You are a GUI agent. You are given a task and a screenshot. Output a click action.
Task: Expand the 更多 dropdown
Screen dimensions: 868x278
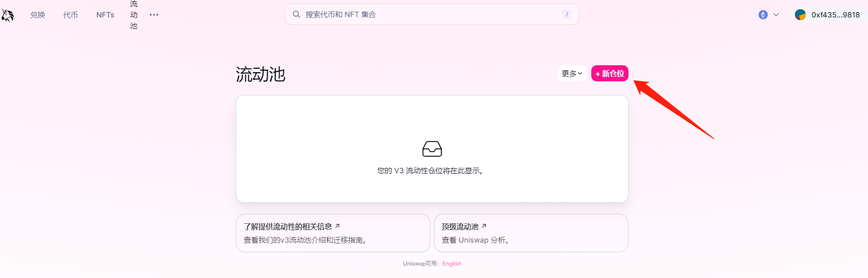click(x=572, y=74)
